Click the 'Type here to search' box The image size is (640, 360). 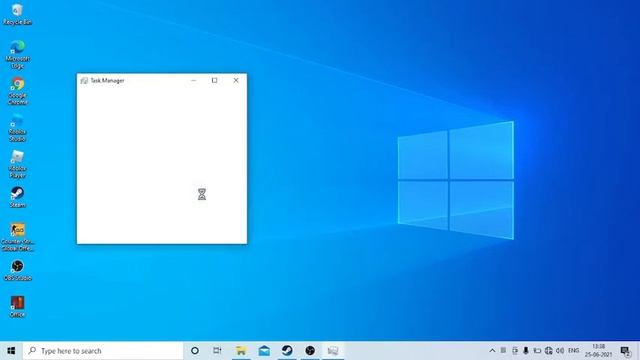[103, 351]
